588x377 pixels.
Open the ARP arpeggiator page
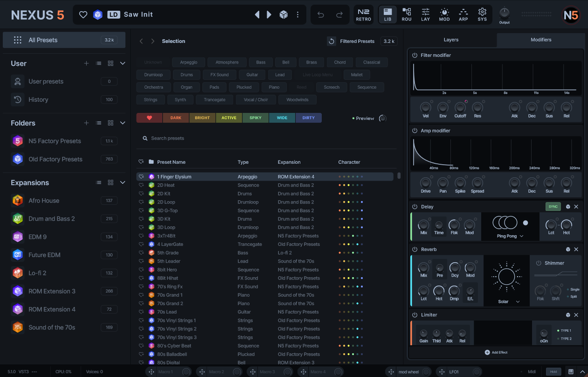point(463,14)
